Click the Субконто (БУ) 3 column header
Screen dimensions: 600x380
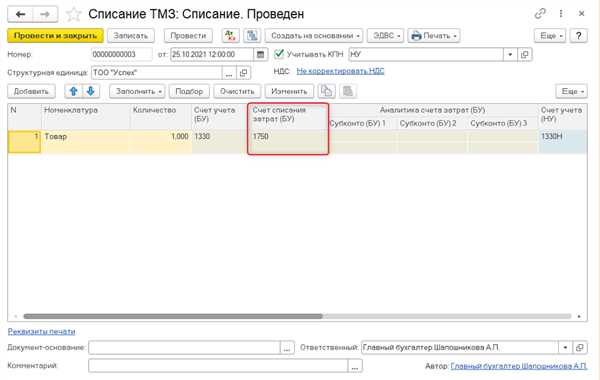tap(502, 124)
